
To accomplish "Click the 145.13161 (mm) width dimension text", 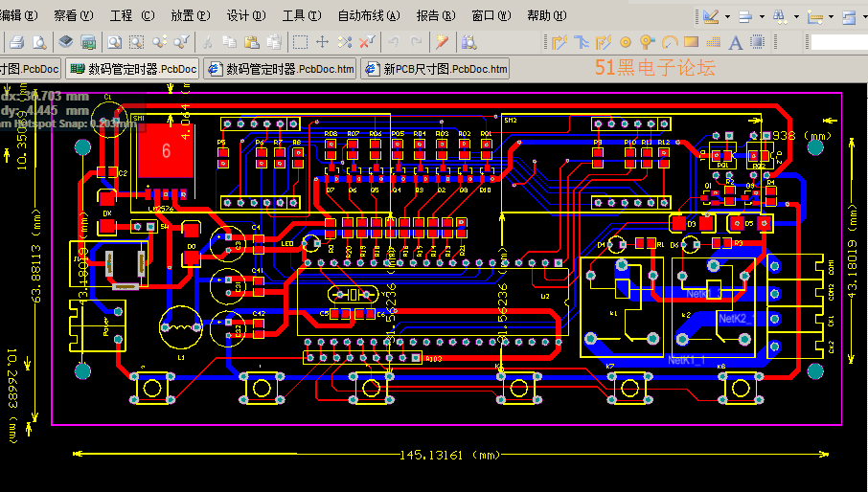I will (x=450, y=455).
